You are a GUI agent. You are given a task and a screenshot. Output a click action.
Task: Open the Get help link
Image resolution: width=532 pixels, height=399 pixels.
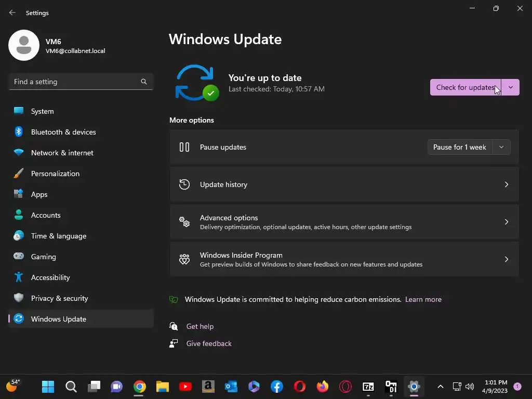200,326
